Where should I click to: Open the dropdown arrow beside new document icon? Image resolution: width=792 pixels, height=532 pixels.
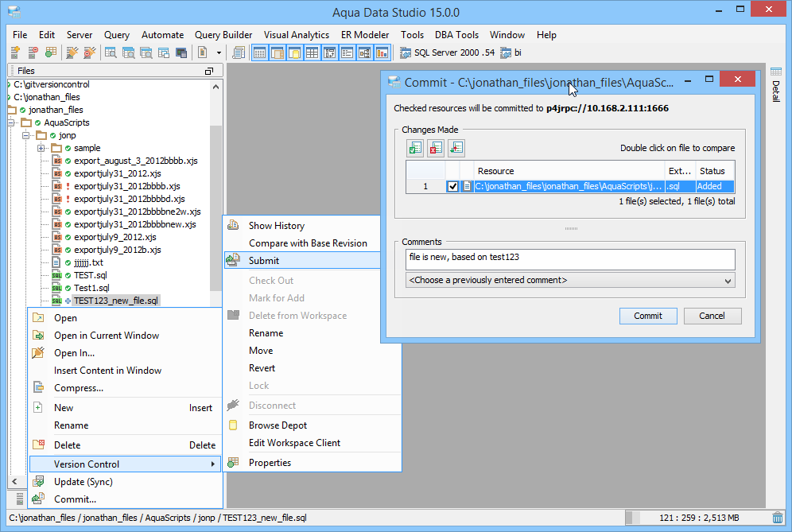(219, 52)
